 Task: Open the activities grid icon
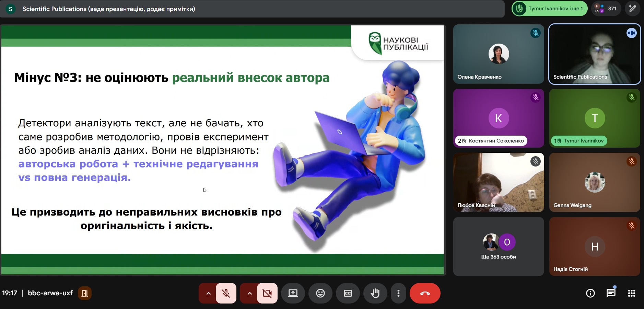coord(631,293)
